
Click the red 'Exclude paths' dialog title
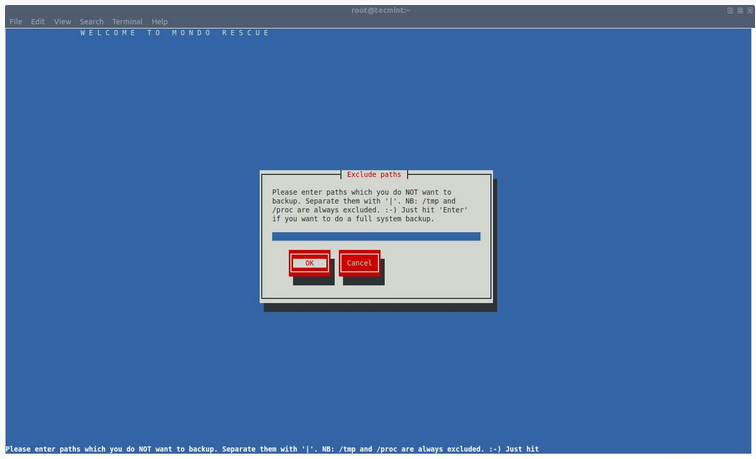tap(374, 174)
